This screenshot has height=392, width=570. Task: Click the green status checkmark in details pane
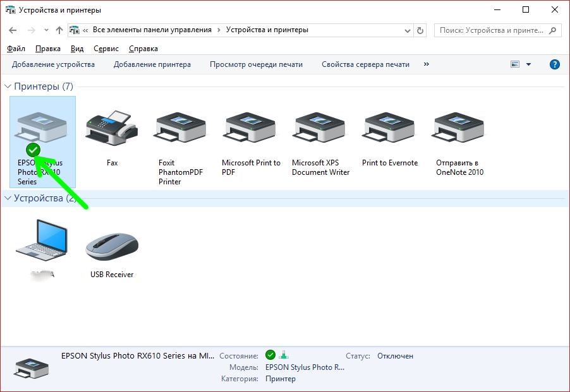click(270, 355)
